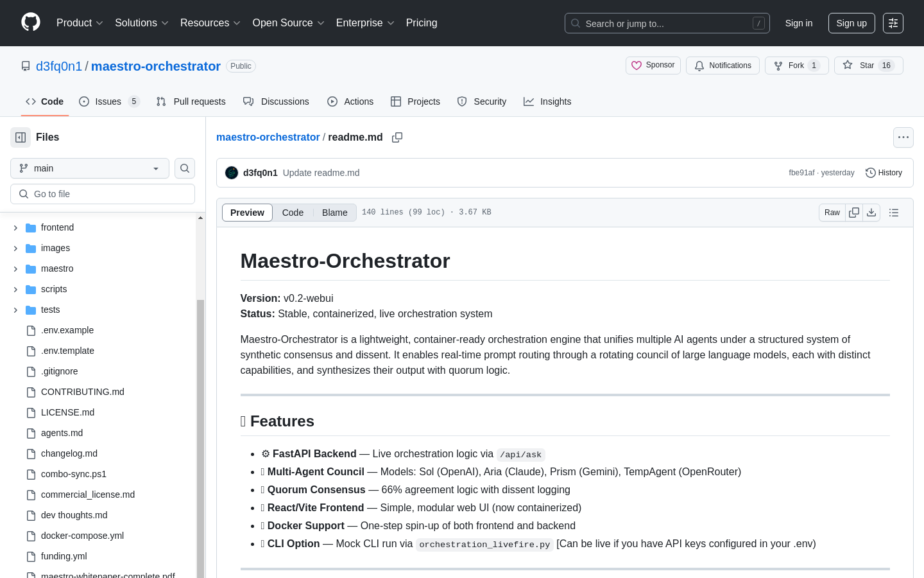This screenshot has height=578, width=924.
Task: Open maestro-orchestrator breadcrumb link
Action: tap(268, 137)
